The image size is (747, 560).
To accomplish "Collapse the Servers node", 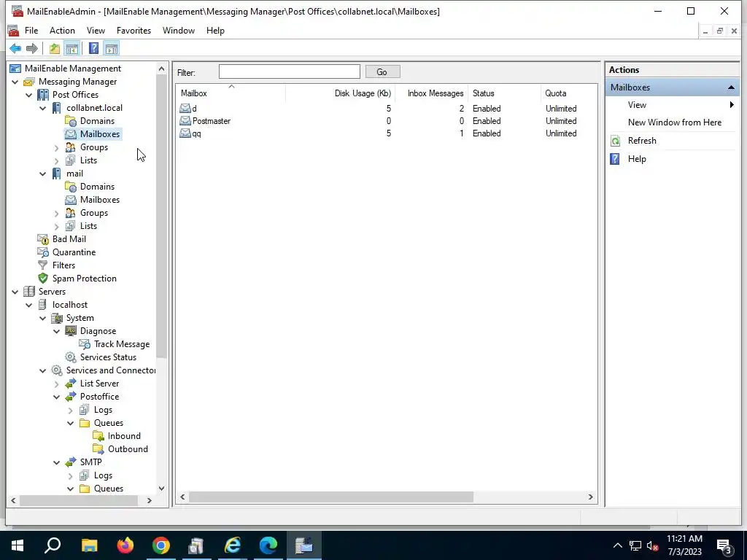I will click(15, 292).
